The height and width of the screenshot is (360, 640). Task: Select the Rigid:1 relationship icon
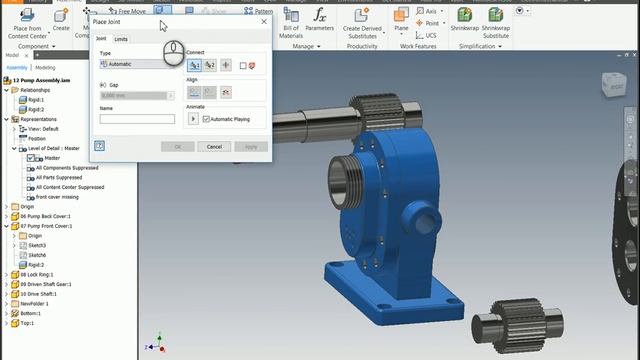coord(23,100)
